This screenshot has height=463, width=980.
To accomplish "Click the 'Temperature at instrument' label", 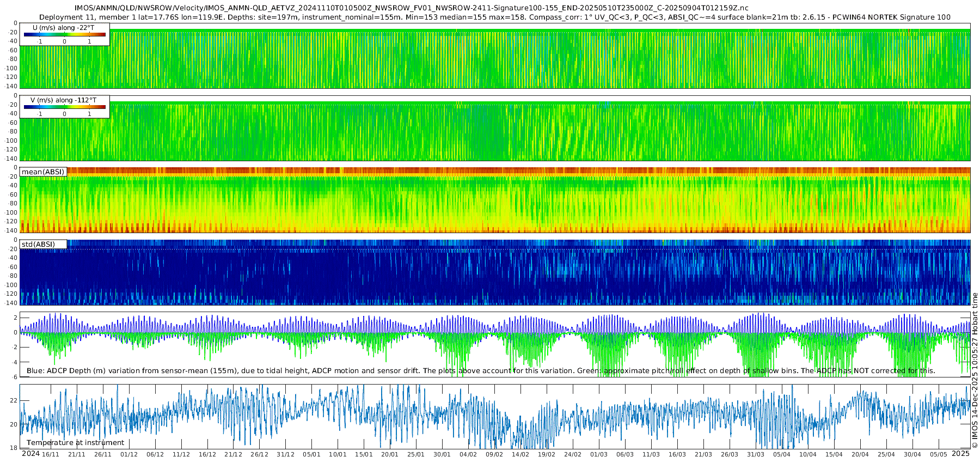I will 75,443.
